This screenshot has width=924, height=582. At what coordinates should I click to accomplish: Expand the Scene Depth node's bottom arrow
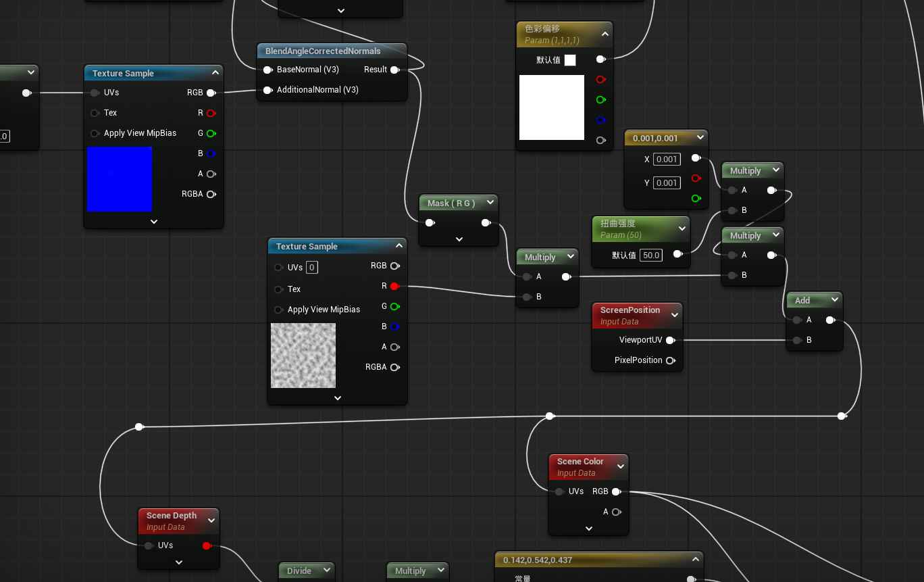(x=179, y=562)
